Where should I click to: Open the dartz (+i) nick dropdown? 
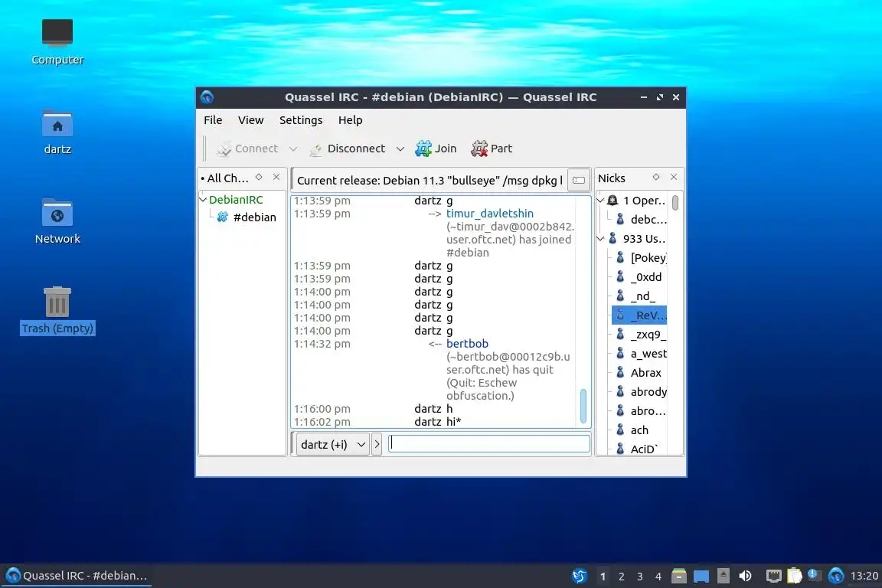click(332, 445)
